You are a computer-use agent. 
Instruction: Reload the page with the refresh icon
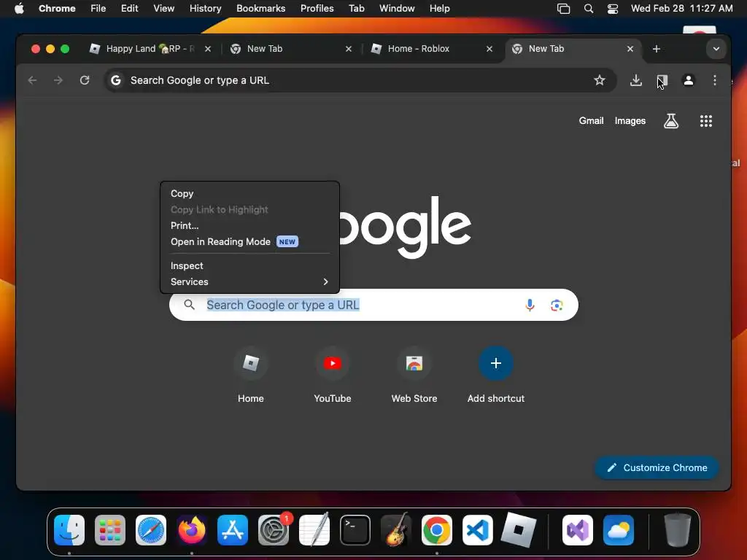click(85, 80)
